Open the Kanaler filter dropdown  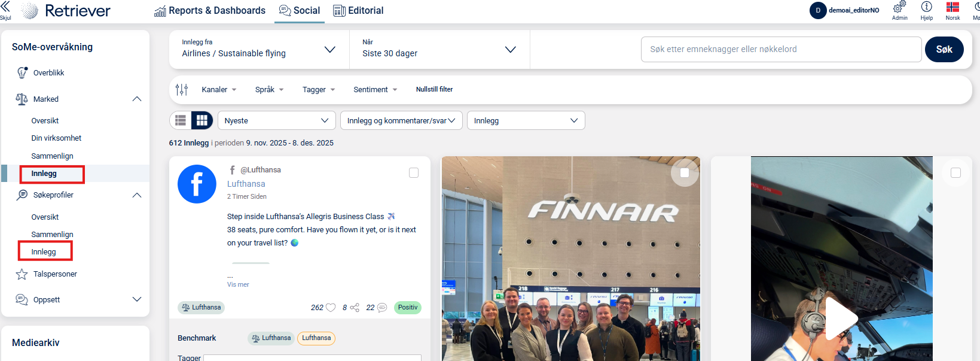click(x=219, y=90)
